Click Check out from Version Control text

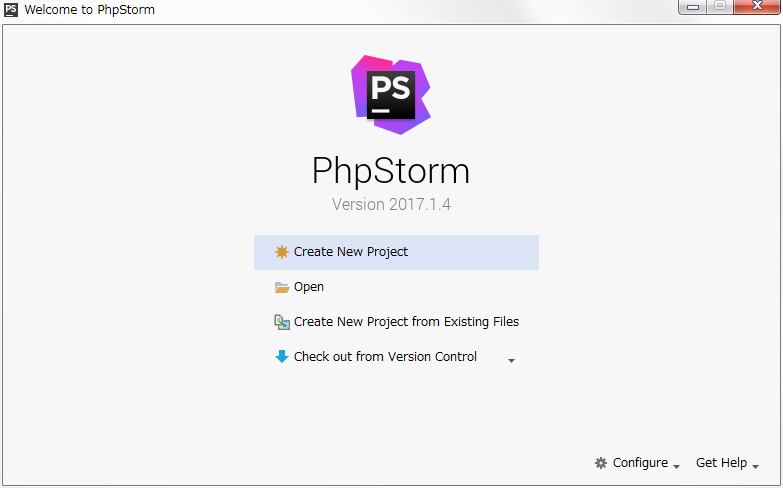[385, 357]
